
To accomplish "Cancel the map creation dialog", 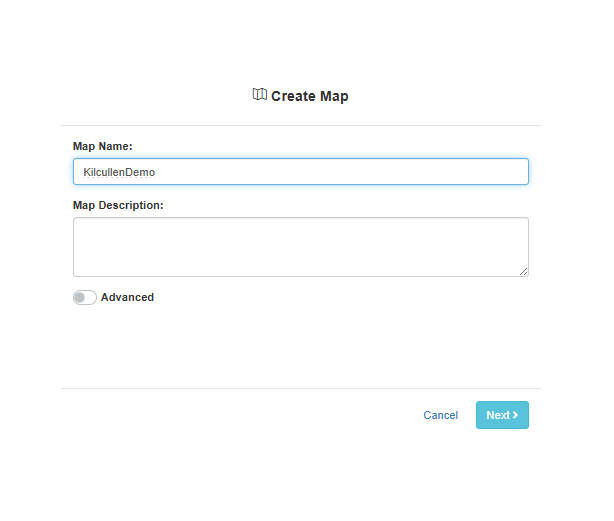I will point(441,415).
